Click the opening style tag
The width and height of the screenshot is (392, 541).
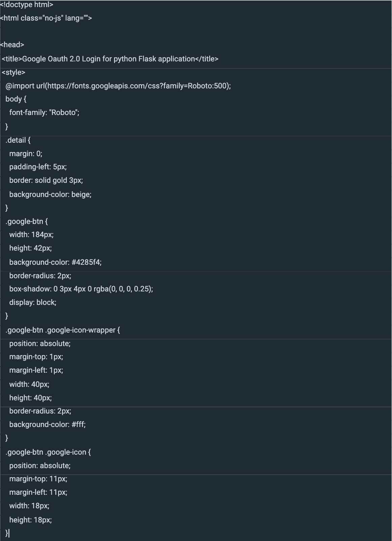point(13,73)
